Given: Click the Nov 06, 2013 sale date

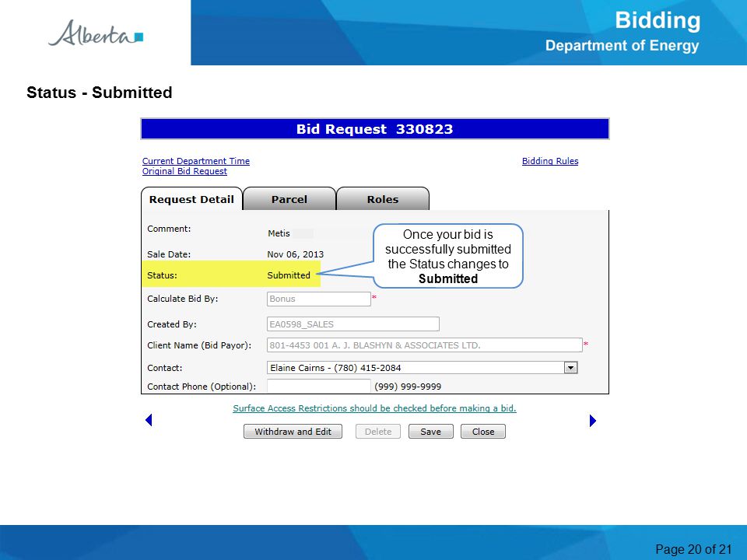Looking at the screenshot, I should 296,254.
